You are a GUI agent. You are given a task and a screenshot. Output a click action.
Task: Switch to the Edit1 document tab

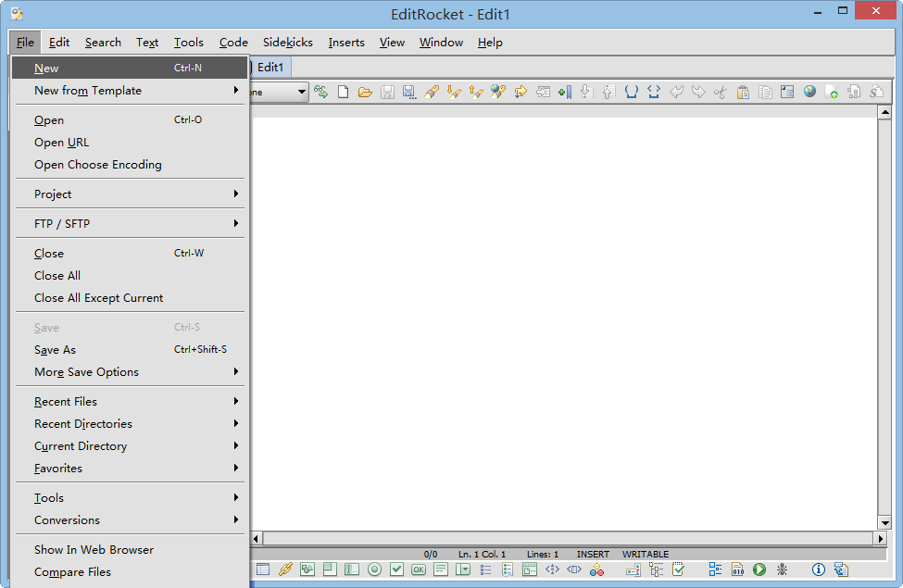coord(272,67)
